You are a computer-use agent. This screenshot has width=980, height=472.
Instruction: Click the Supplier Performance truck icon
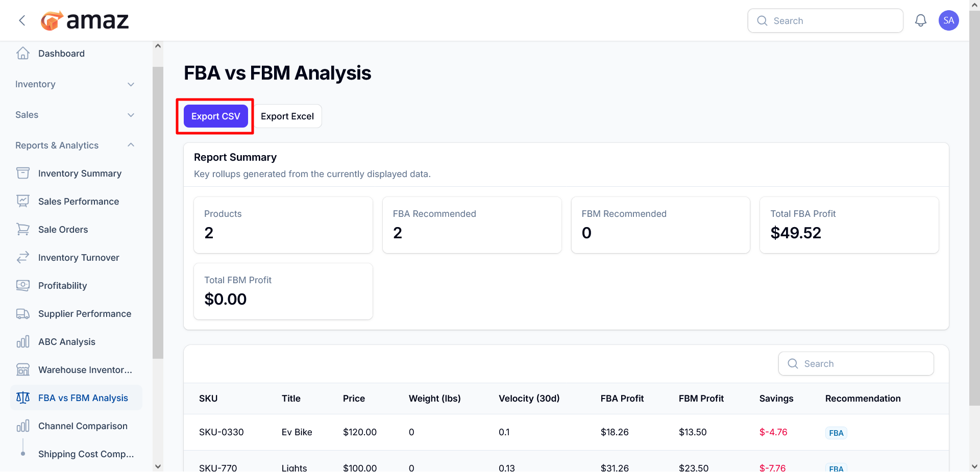pyautogui.click(x=23, y=313)
